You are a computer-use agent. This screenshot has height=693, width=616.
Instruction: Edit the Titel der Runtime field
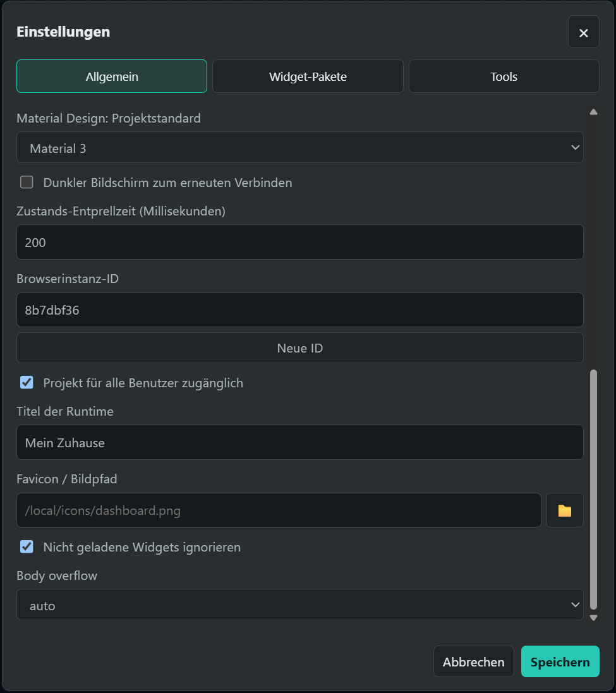click(x=299, y=442)
